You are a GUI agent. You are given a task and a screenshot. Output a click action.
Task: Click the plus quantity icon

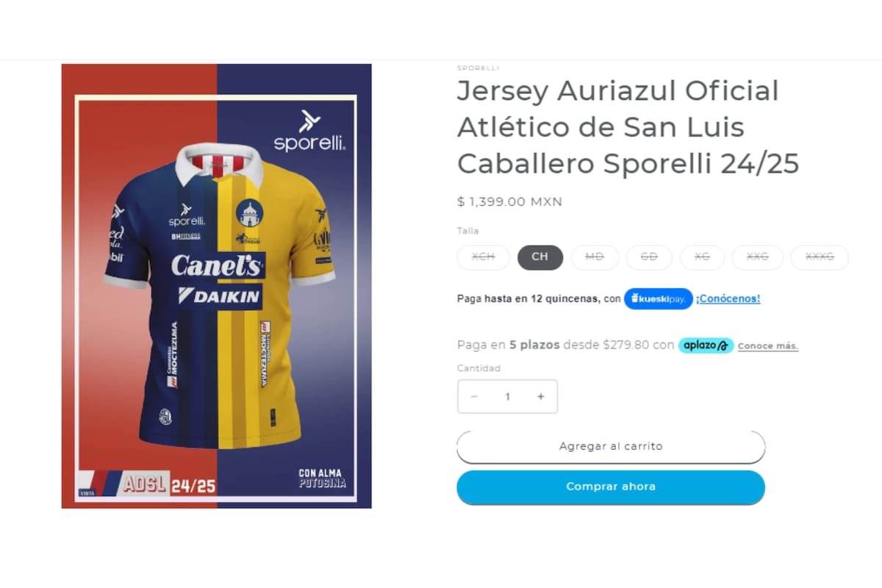pyautogui.click(x=541, y=397)
